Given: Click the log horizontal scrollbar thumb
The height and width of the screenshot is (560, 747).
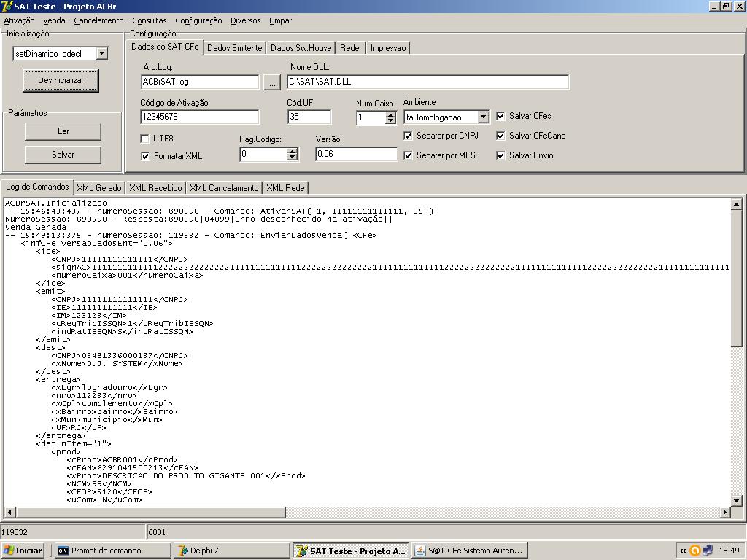Looking at the screenshot, I should click(150, 513).
